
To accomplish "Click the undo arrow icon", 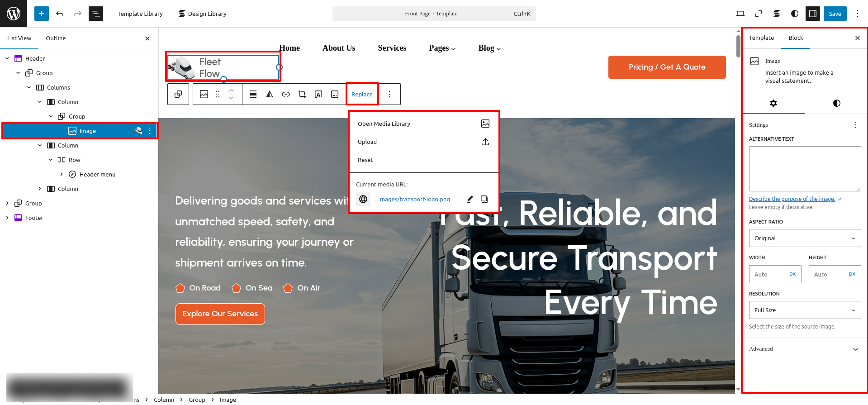I will 60,14.
